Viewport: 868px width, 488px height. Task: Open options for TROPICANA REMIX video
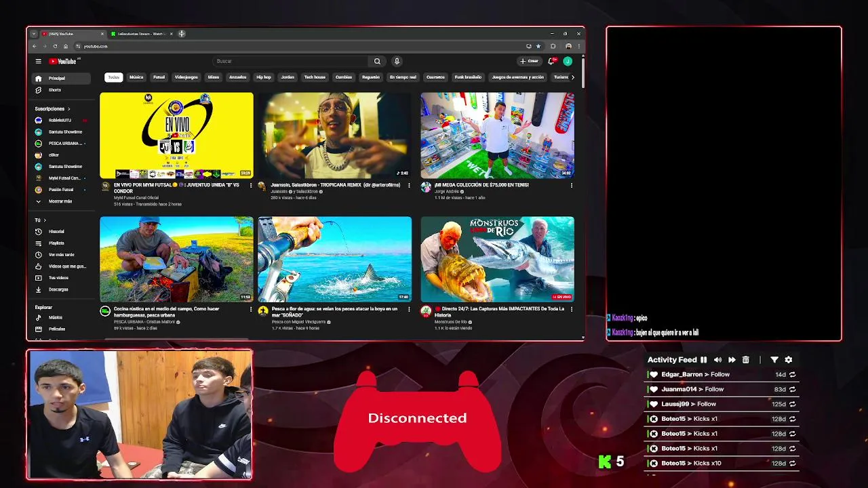tap(408, 185)
